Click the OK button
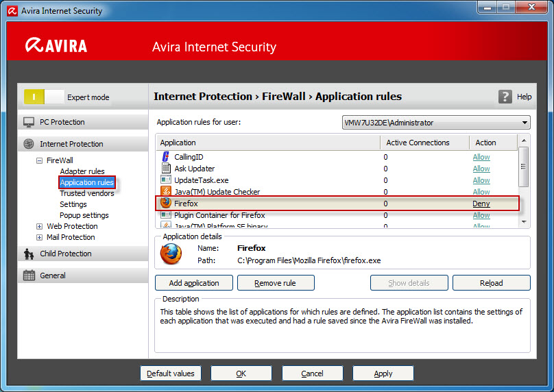The height and width of the screenshot is (392, 554). tap(241, 373)
